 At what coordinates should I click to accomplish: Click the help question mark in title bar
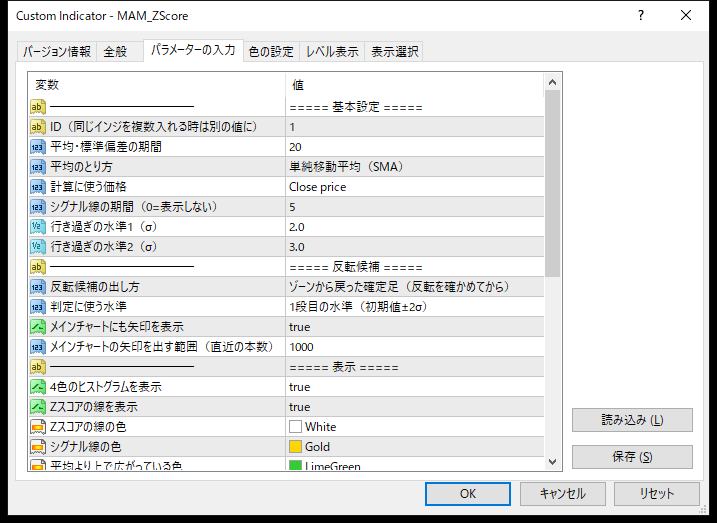point(641,16)
